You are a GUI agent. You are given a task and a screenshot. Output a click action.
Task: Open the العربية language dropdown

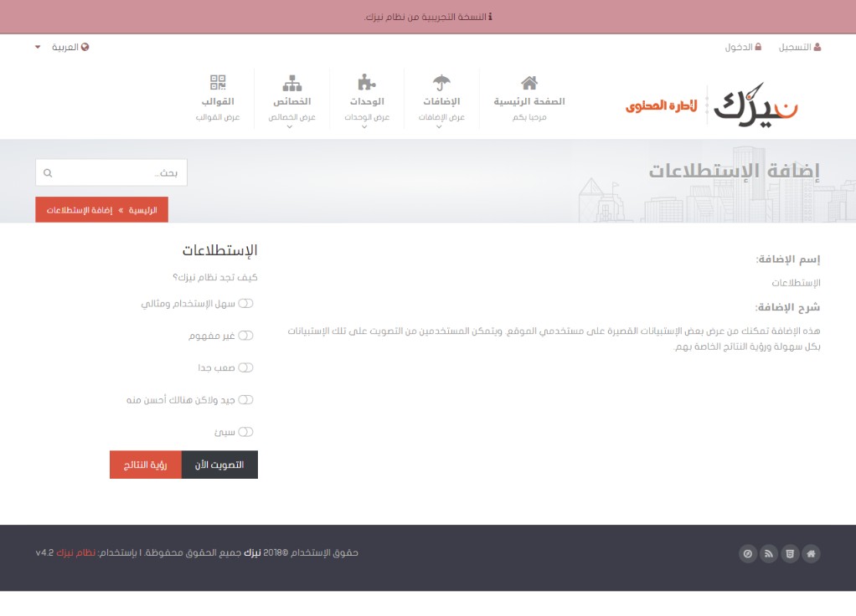[61, 47]
